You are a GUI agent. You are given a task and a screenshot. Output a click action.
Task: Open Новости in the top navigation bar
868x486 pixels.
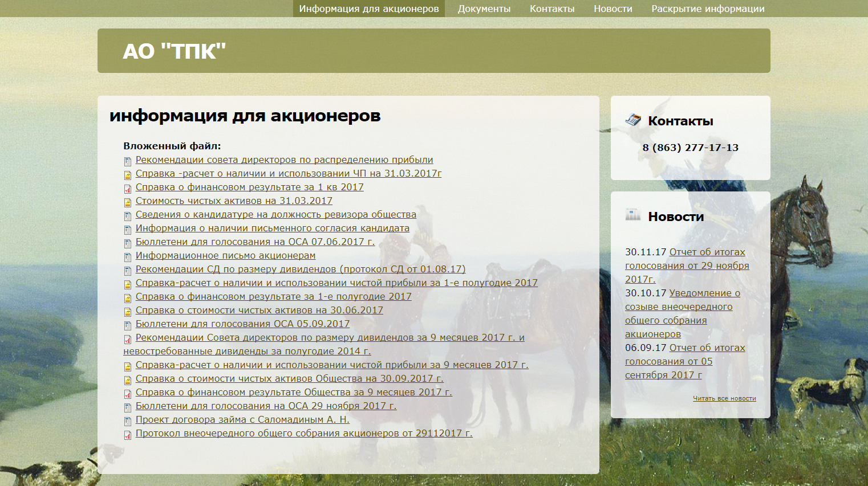613,9
